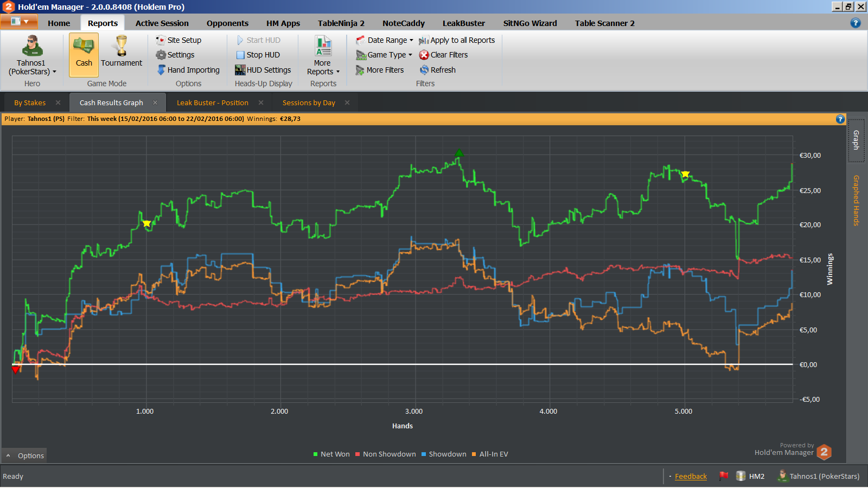Open the Game Type dropdown
The height and width of the screenshot is (488, 868).
click(384, 55)
